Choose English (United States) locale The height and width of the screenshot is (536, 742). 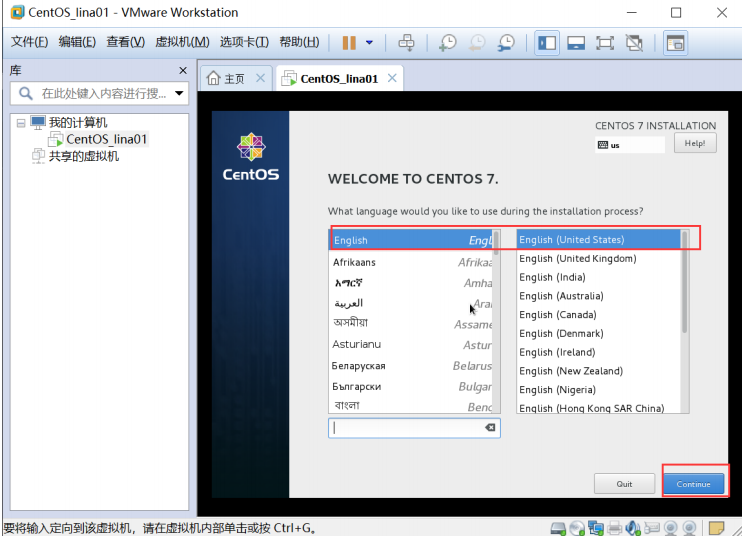pos(599,239)
